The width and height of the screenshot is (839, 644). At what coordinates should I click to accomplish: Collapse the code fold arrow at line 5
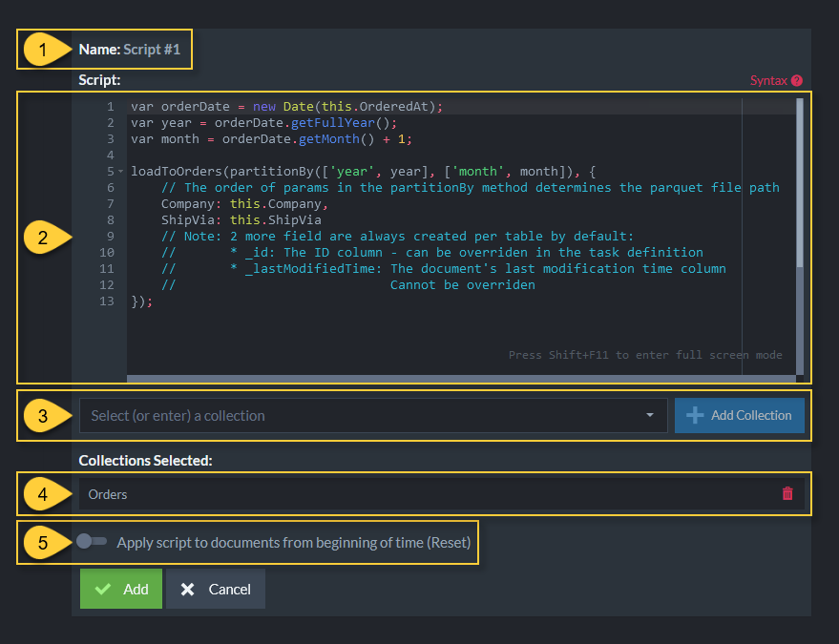(121, 172)
